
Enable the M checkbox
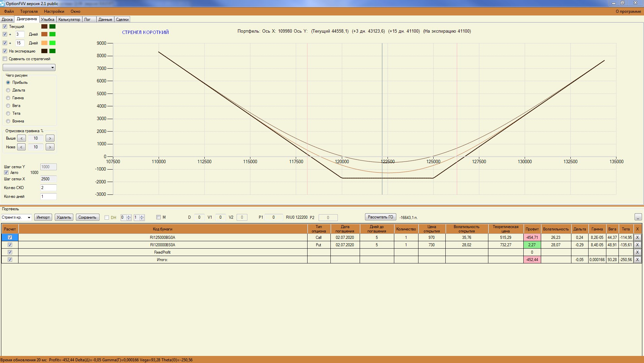pyautogui.click(x=159, y=217)
